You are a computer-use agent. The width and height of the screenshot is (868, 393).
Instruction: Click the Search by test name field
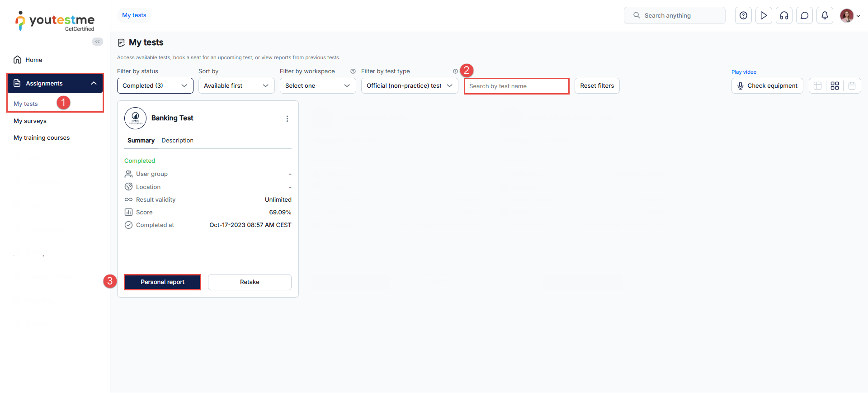[516, 86]
